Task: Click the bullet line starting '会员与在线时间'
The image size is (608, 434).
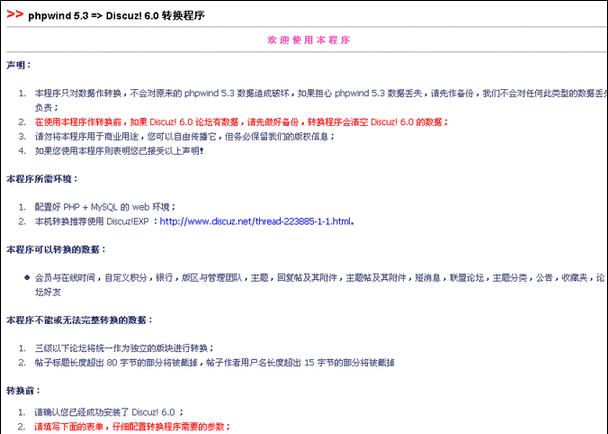Action: [320, 285]
